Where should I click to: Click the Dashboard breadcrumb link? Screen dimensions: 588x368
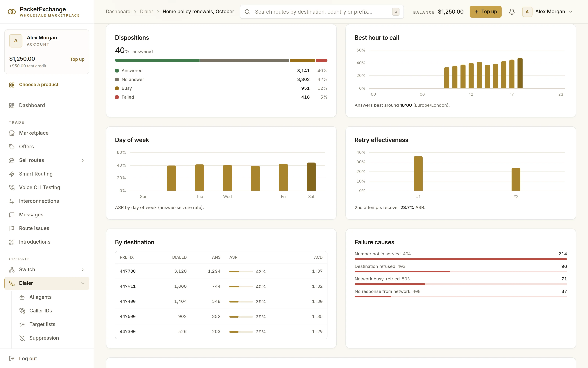point(118,11)
